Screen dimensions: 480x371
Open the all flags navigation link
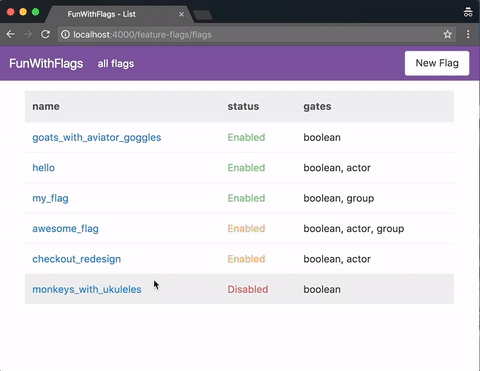click(x=116, y=64)
